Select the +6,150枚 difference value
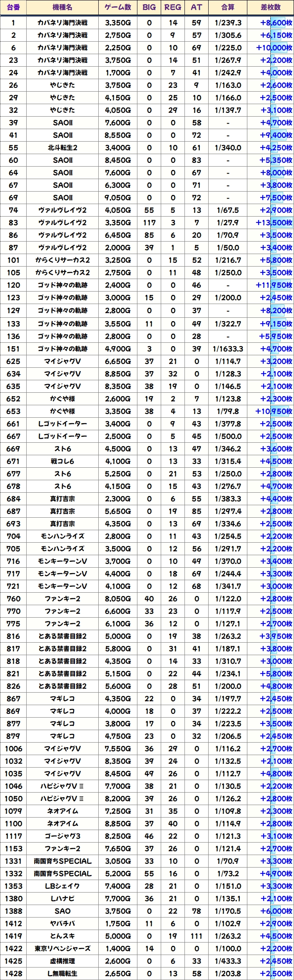 276,35
